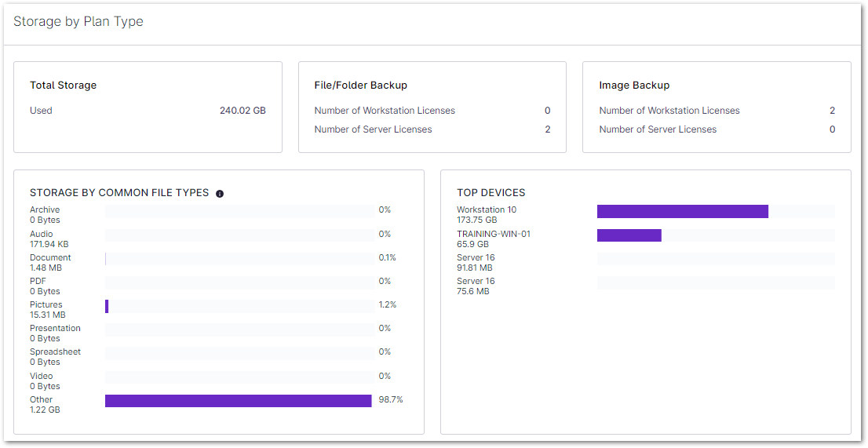Click the Total Storage card heading

[63, 85]
